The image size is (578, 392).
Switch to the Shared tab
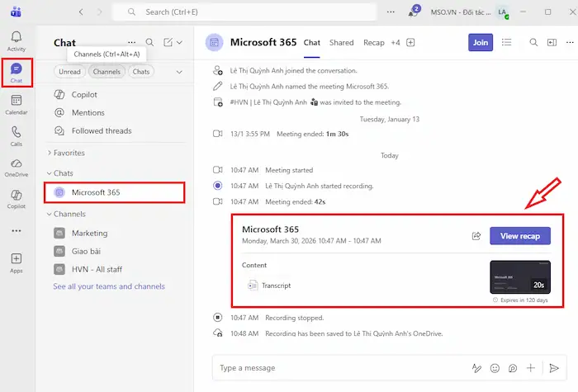pyautogui.click(x=341, y=42)
